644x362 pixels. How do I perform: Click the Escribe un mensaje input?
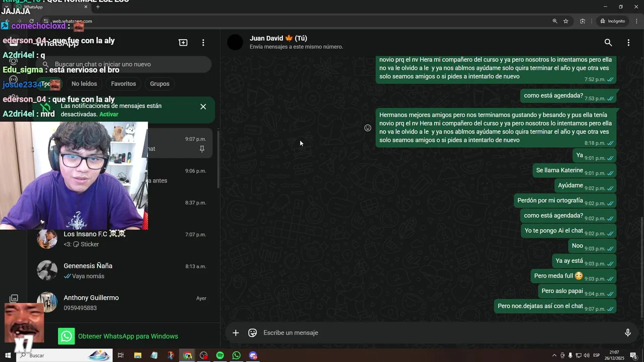[x=440, y=333]
